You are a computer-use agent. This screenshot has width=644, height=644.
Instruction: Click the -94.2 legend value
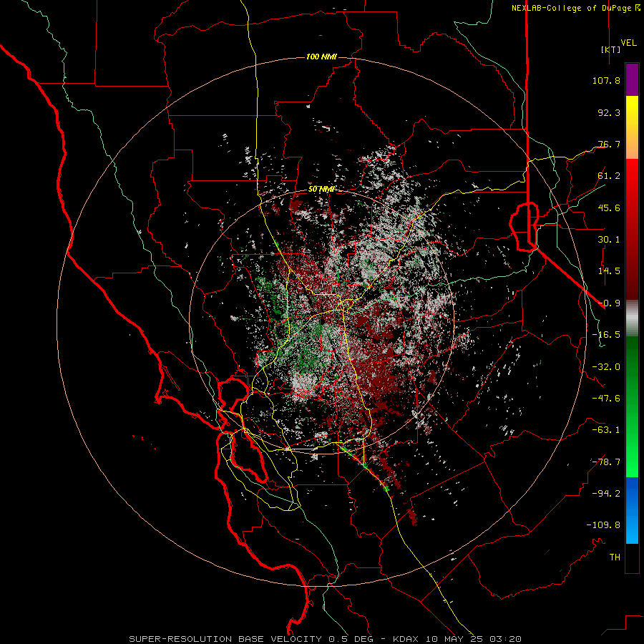coord(606,494)
